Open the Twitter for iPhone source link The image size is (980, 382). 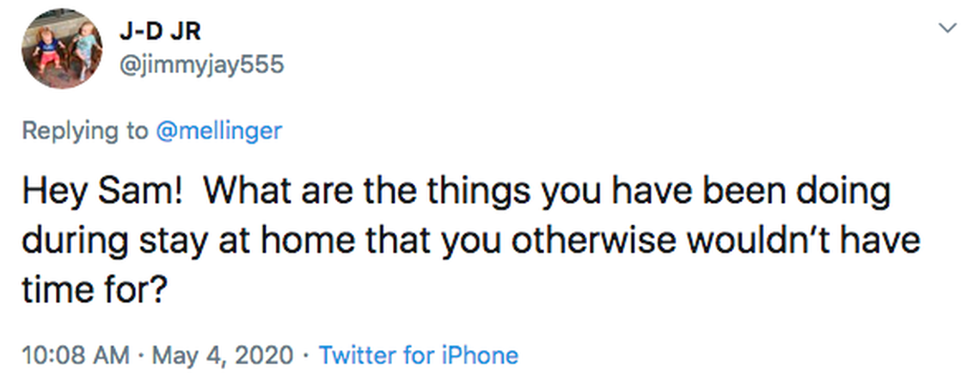(419, 354)
